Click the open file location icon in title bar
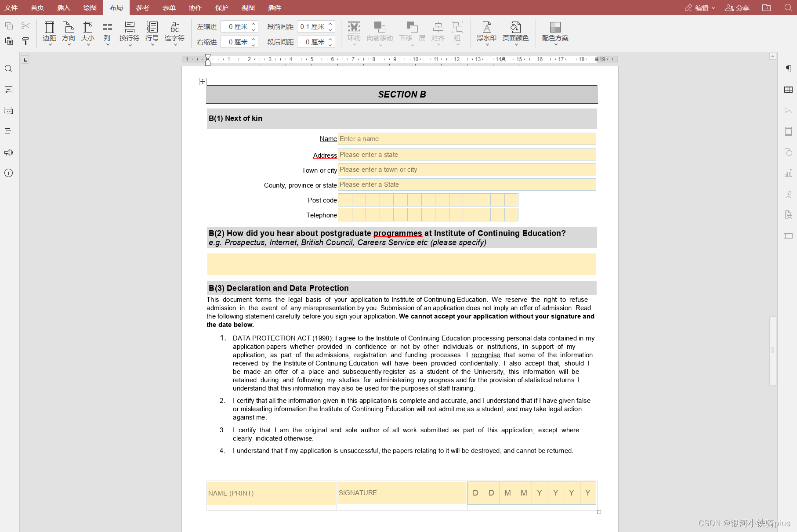The width and height of the screenshot is (797, 532). tap(767, 7)
